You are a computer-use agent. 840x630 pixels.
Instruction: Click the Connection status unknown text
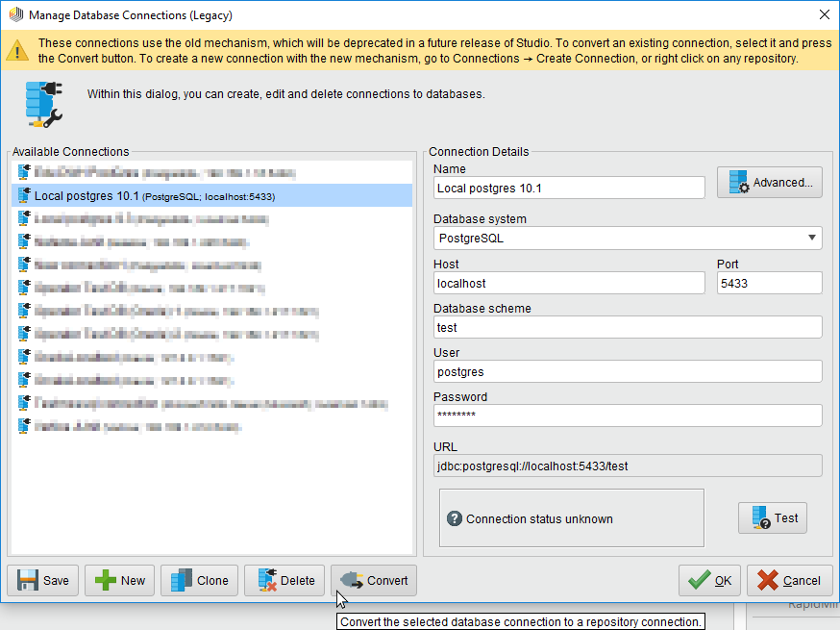click(x=539, y=519)
